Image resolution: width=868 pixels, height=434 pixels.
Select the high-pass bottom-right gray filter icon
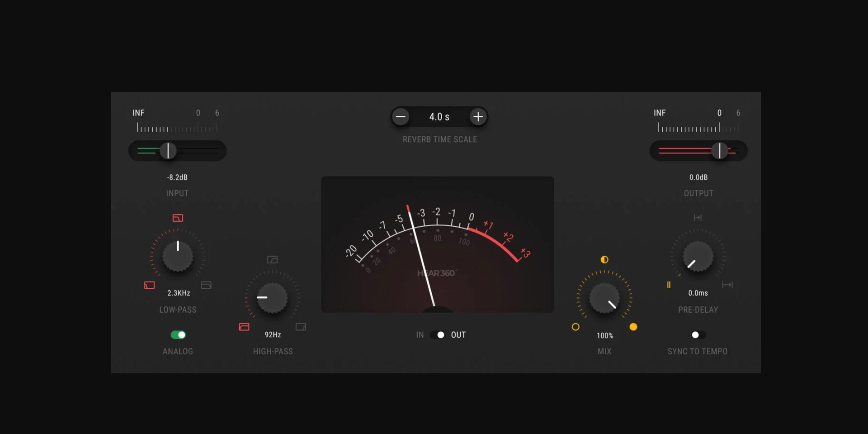coord(301,327)
